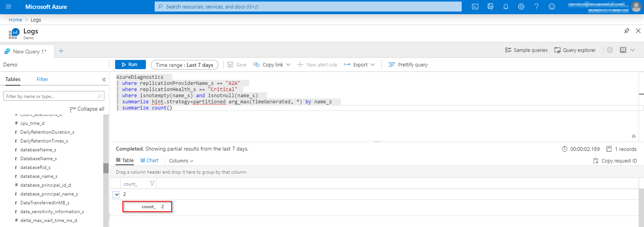The image size is (644, 227).
Task: Click Collapse all in tables pane
Action: click(87, 109)
